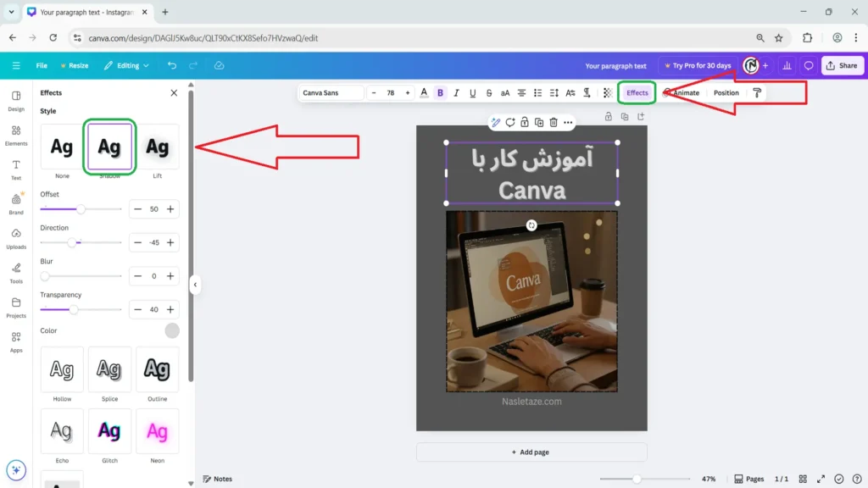Select the Outline text style
Viewport: 868px width, 488px height.
pos(157,369)
